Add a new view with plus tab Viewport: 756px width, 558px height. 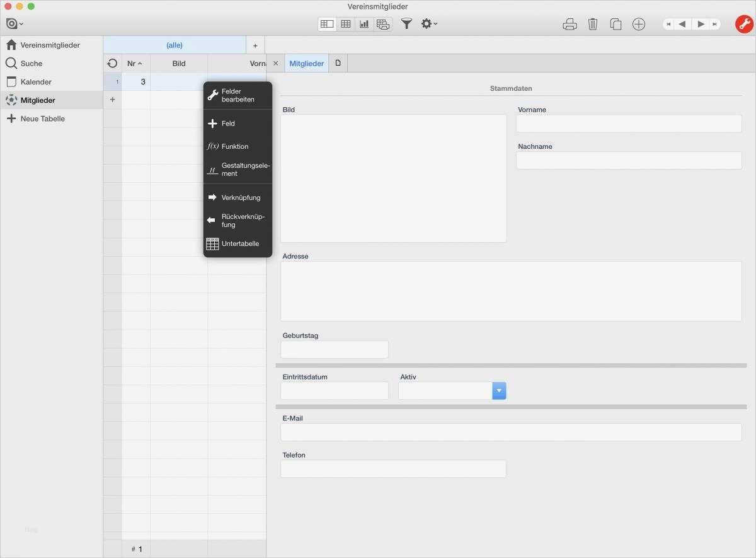click(x=255, y=45)
